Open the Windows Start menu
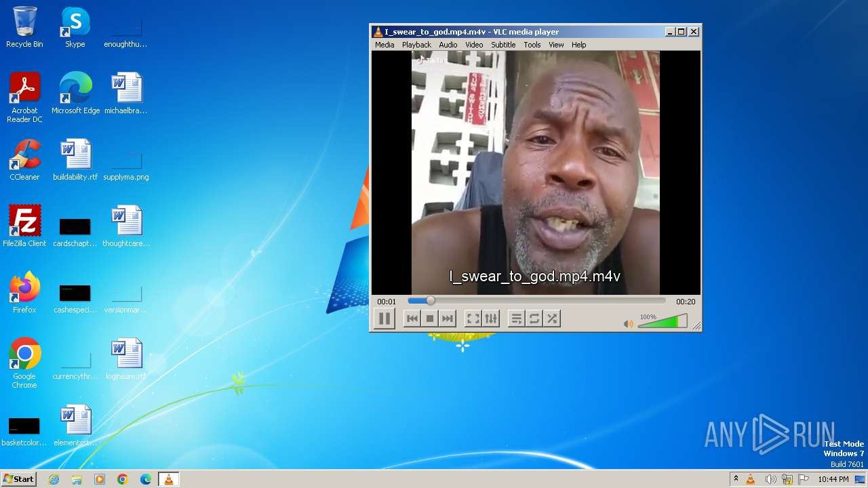This screenshot has width=868, height=488. tap(18, 479)
